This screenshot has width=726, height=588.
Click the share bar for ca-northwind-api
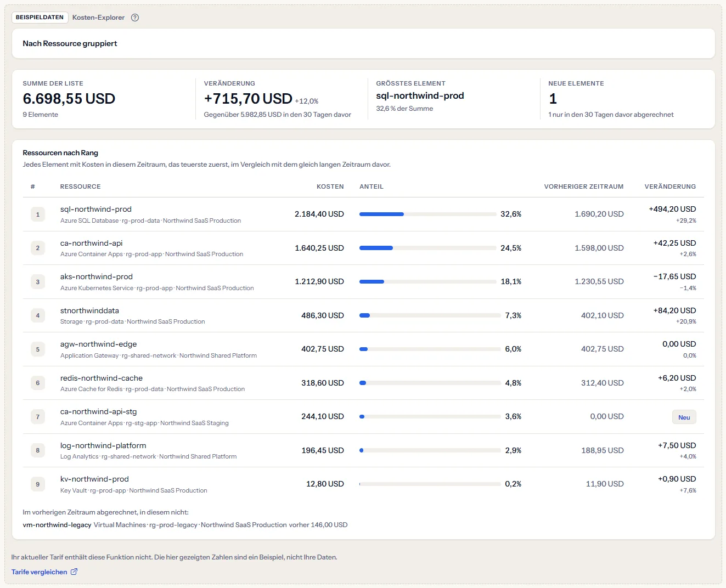pos(427,248)
